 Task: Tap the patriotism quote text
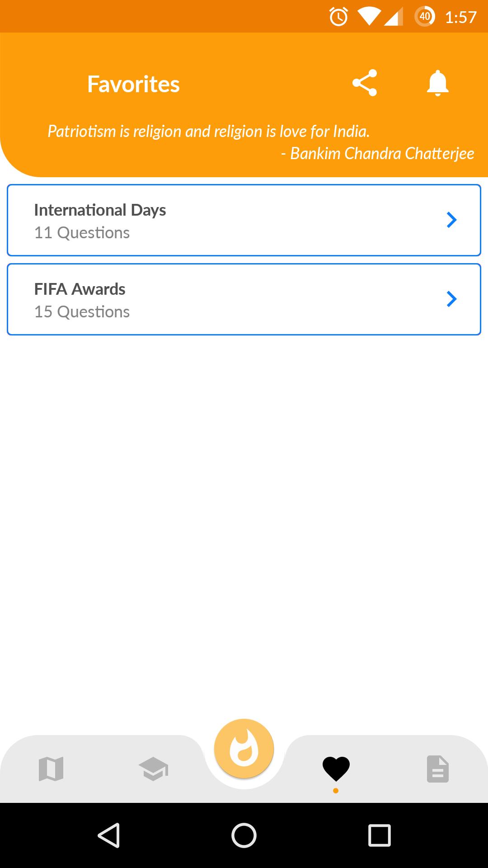tap(209, 132)
